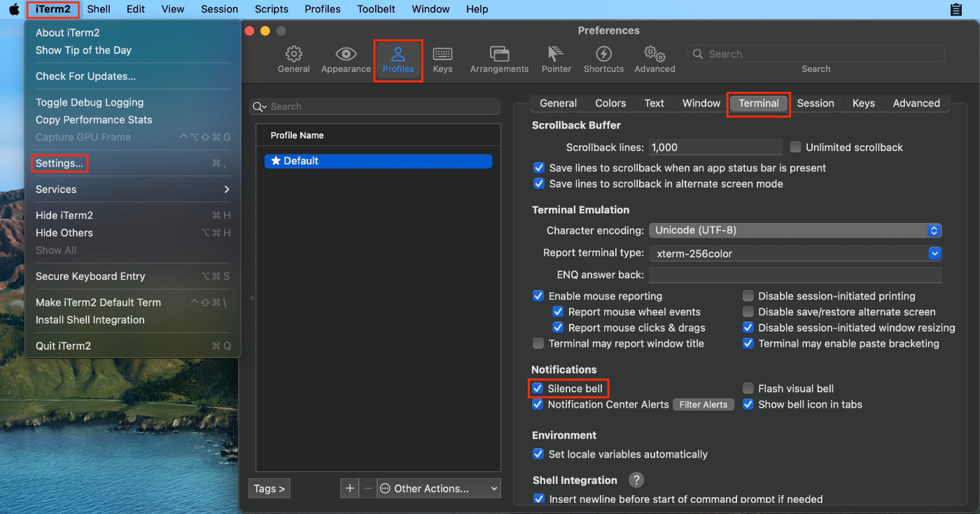This screenshot has height=514, width=980.
Task: Toggle Report mouse clicks & drags
Action: [x=558, y=327]
